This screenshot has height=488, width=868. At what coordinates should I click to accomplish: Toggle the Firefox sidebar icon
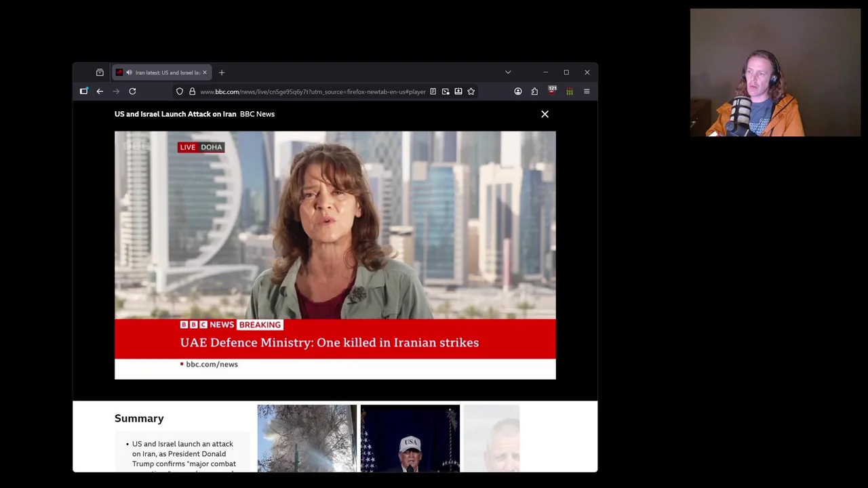(x=84, y=91)
